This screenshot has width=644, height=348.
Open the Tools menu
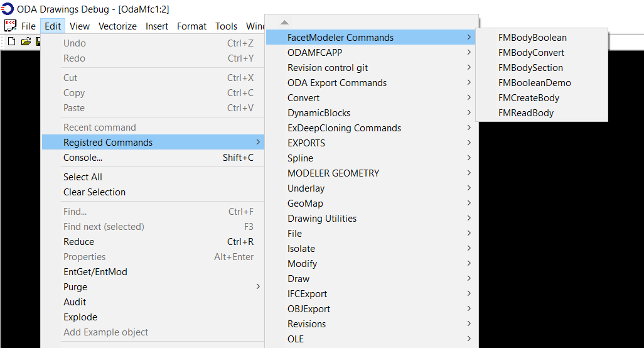point(227,26)
